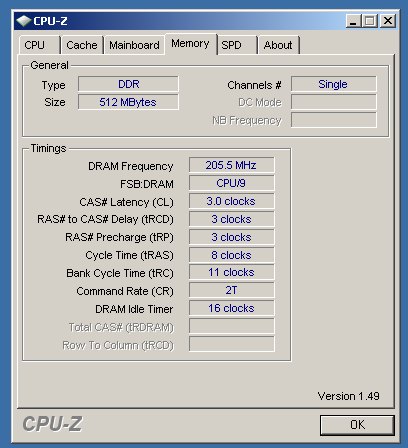The height and width of the screenshot is (448, 408).
Task: Select the Memory tab
Action: [x=190, y=44]
